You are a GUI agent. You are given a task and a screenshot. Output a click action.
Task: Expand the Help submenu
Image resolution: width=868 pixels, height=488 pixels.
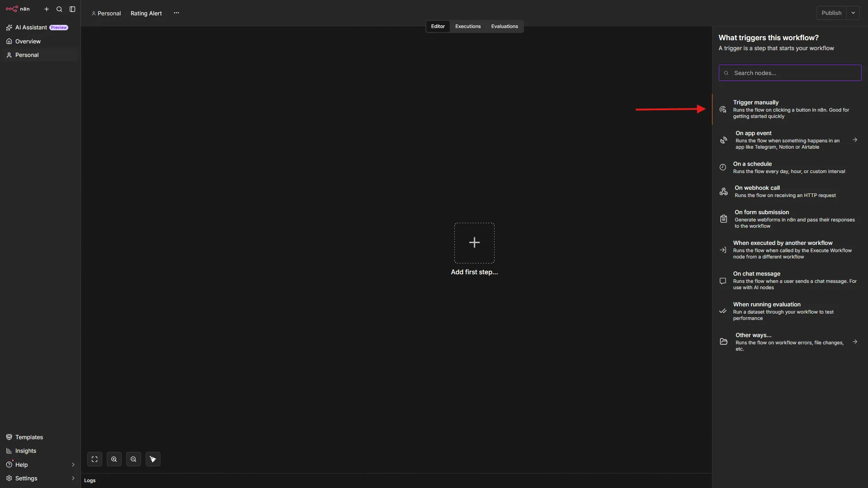[73, 465]
